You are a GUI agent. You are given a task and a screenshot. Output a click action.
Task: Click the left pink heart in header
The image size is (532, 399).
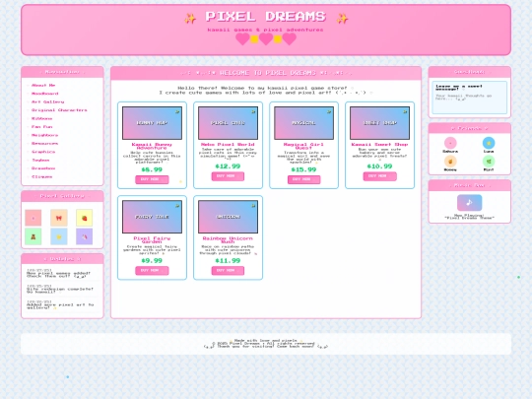[x=242, y=39]
